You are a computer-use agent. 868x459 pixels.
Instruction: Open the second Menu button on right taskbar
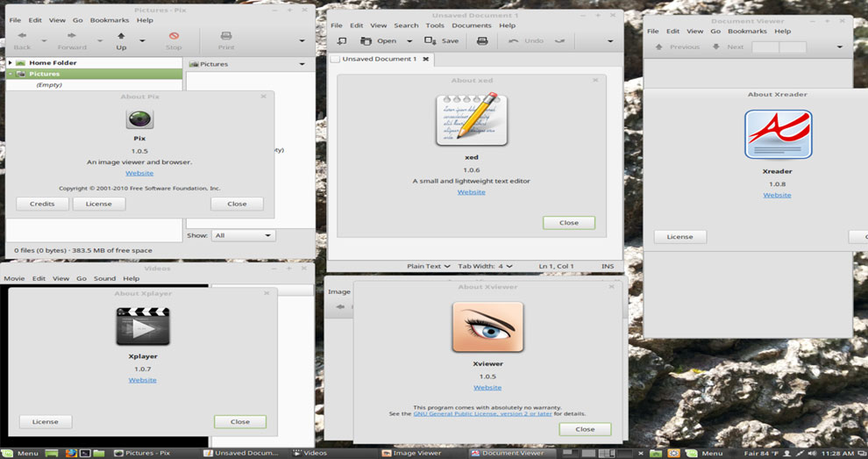(704, 454)
